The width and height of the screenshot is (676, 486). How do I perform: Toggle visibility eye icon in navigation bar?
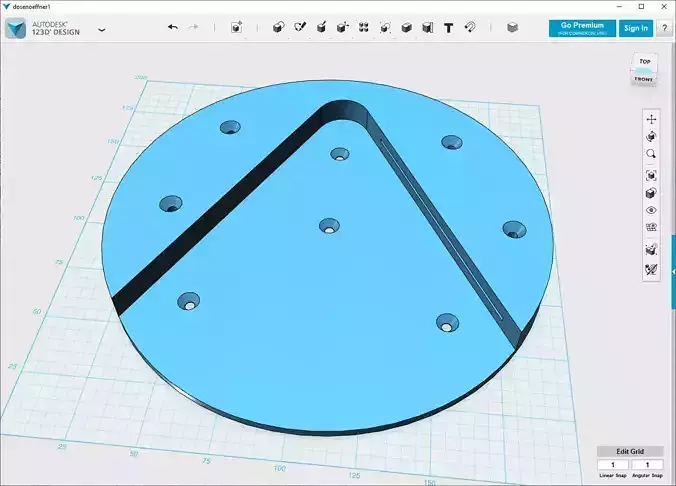[x=651, y=210]
